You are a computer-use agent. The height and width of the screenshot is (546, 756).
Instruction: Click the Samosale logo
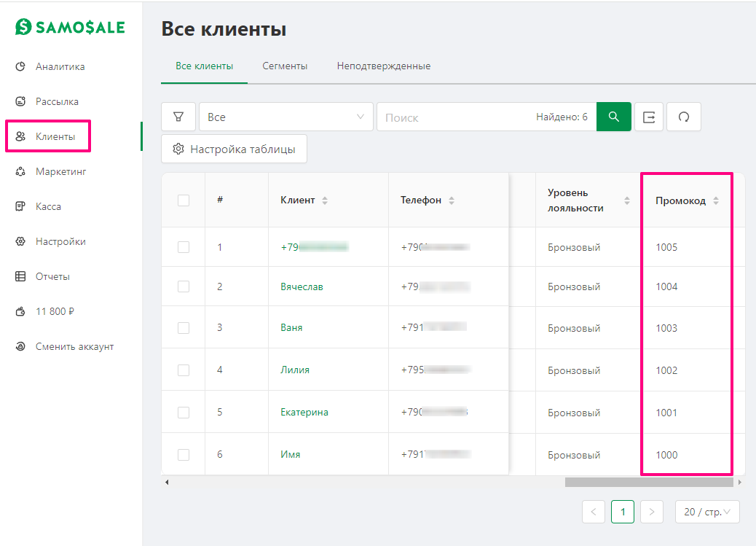[x=70, y=27]
